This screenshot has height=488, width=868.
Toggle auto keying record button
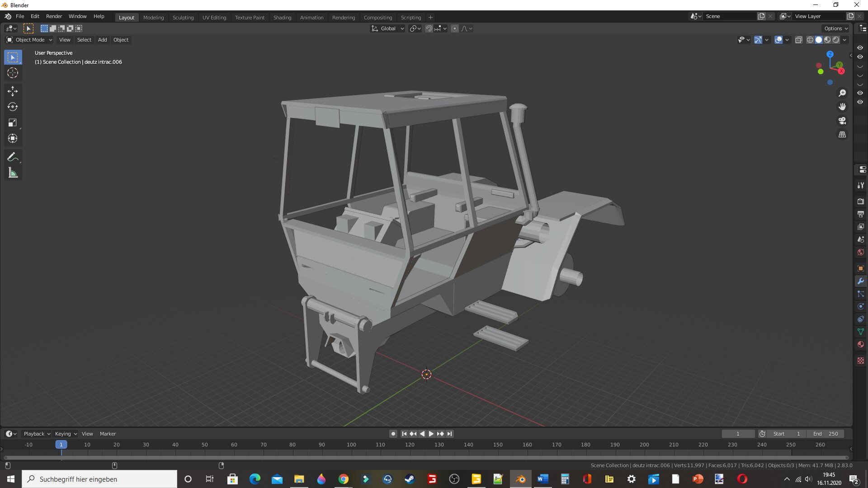click(x=393, y=434)
